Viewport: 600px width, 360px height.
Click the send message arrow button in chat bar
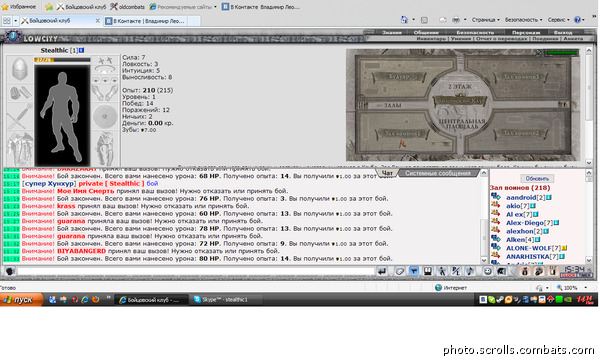[x=382, y=271]
